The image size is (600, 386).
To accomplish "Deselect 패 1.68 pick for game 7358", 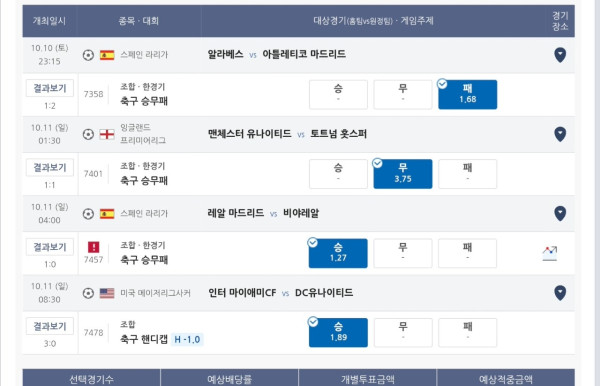I will click(468, 94).
